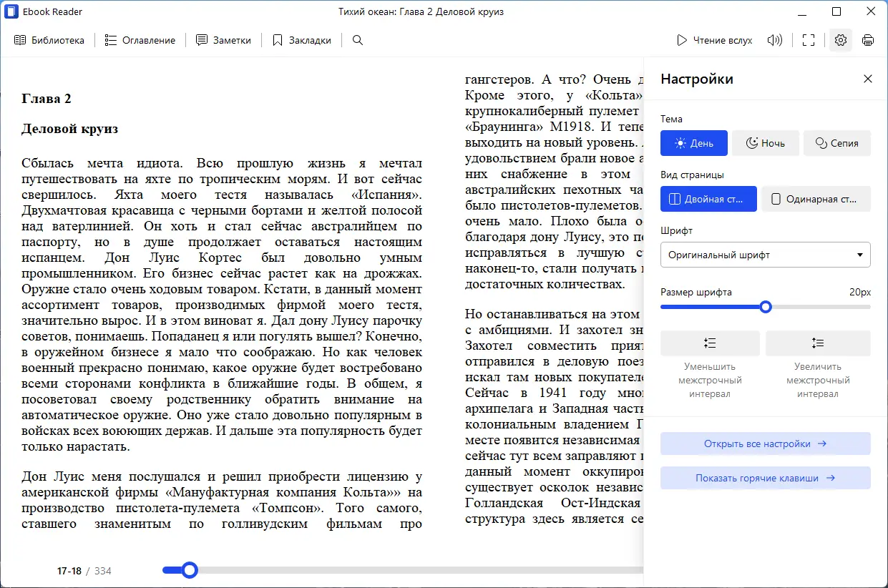Image resolution: width=888 pixels, height=588 pixels.
Task: Select the Ночь theme
Action: click(765, 143)
